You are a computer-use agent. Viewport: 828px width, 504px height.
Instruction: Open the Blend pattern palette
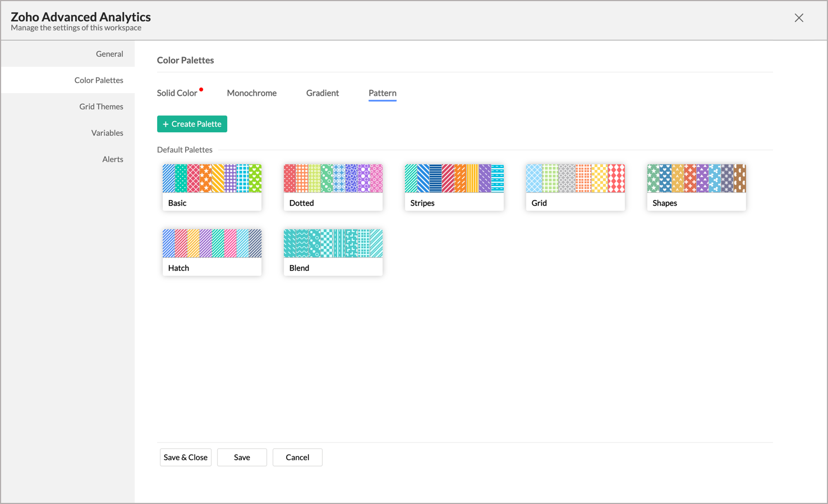tap(333, 252)
